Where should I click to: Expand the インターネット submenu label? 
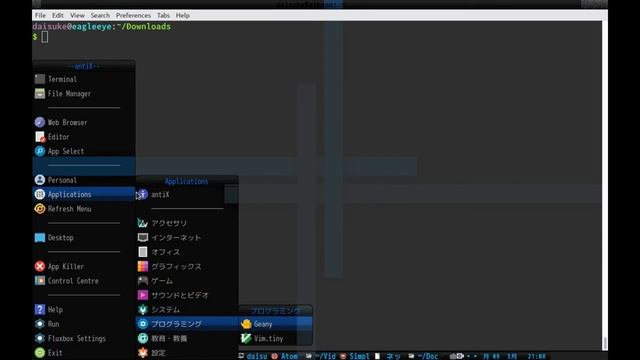tap(176, 238)
